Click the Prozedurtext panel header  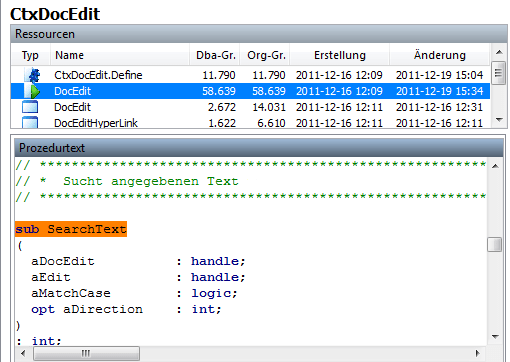259,148
